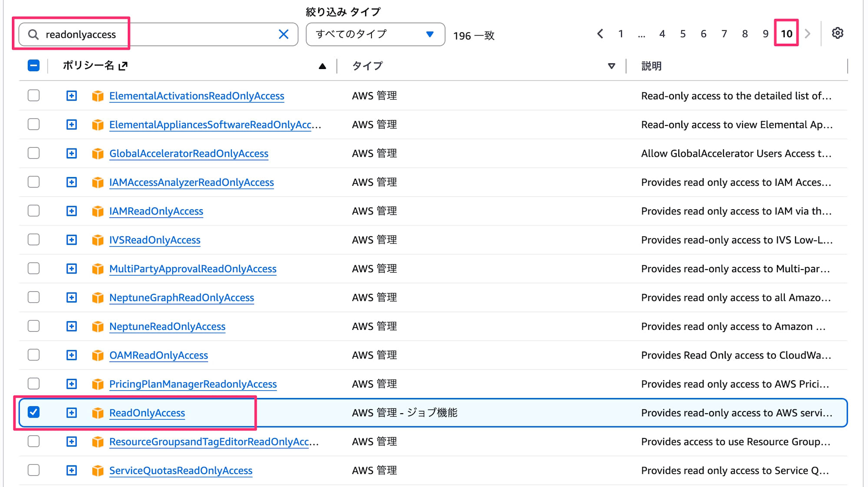This screenshot has height=487, width=868.
Task: Click the タイプ column header
Action: [367, 66]
